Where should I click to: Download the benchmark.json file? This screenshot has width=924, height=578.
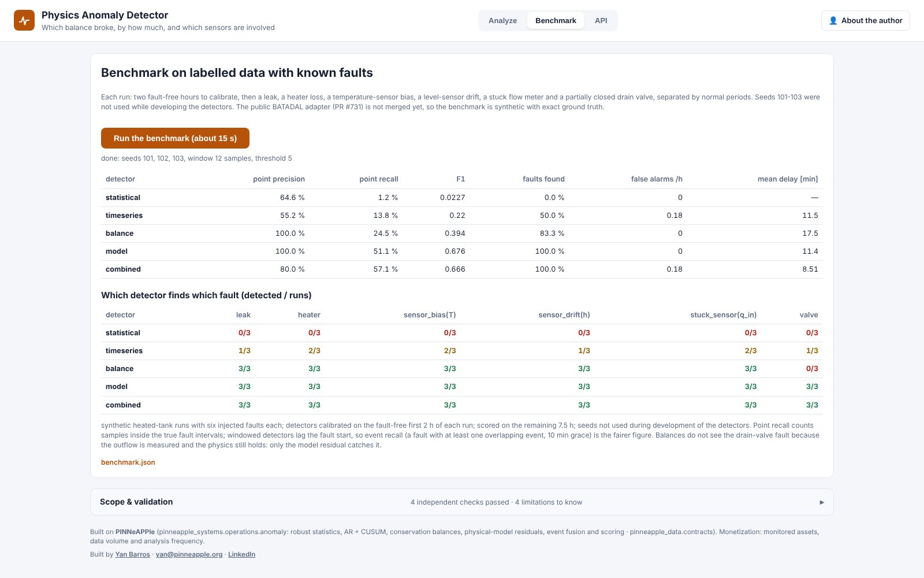pyautogui.click(x=128, y=462)
